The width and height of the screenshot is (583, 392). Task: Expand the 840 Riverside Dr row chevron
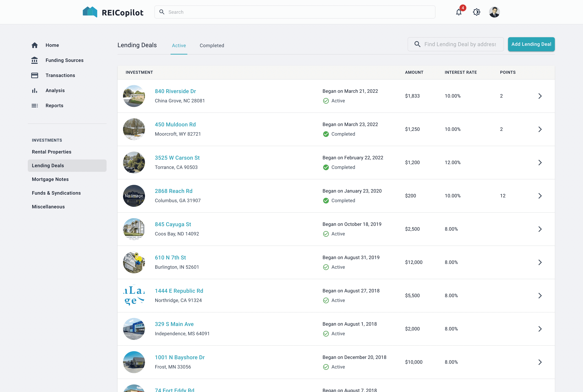[x=540, y=96]
